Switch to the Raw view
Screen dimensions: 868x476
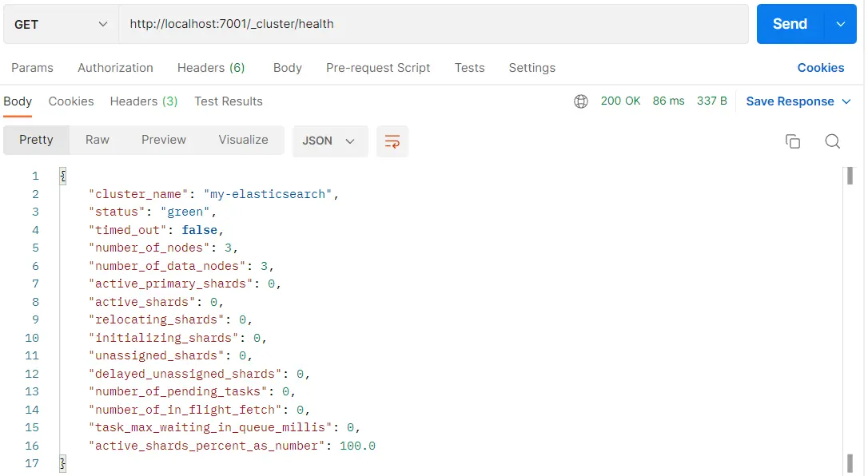click(x=98, y=140)
